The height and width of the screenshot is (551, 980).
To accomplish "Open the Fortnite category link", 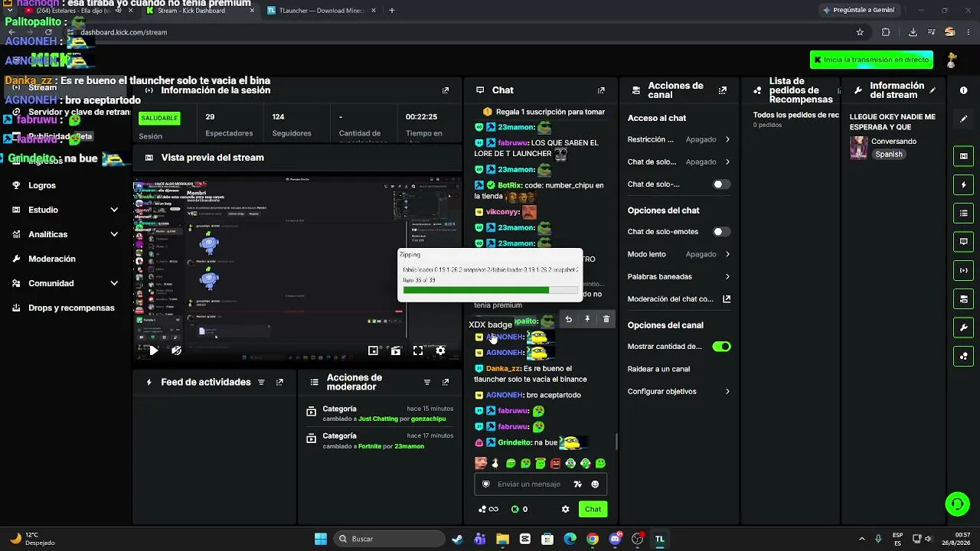I will coord(370,446).
